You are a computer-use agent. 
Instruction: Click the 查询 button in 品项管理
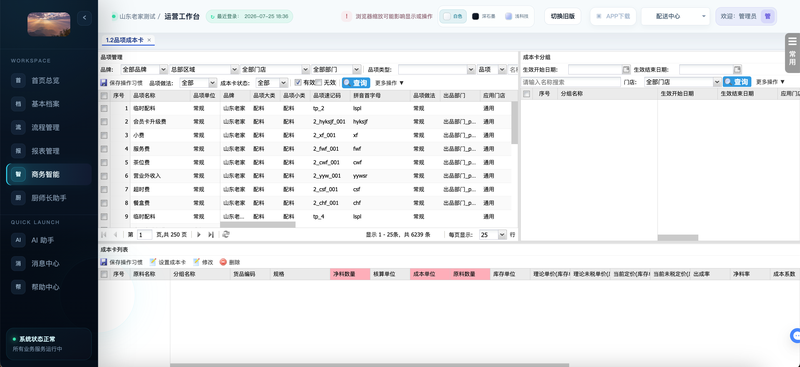[x=356, y=83]
